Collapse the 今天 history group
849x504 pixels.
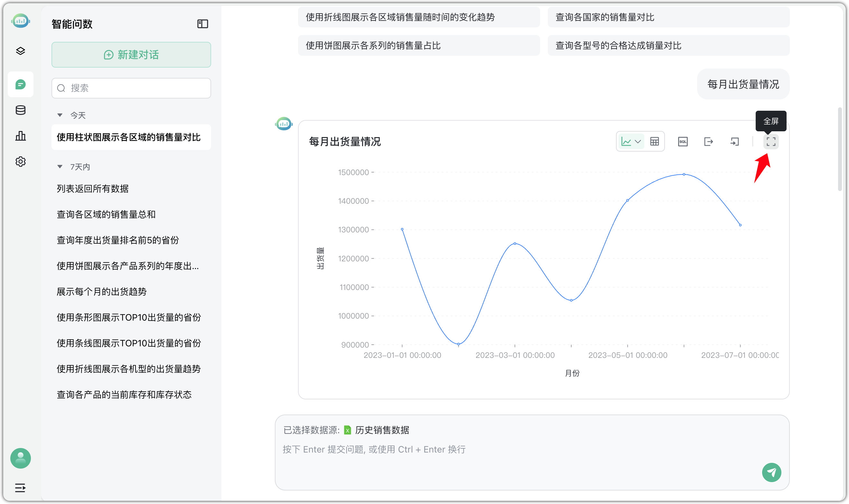tap(60, 115)
